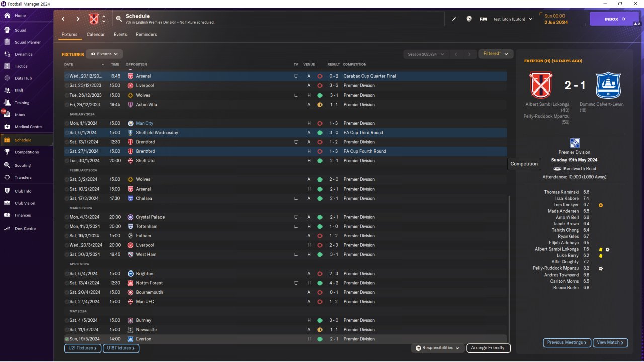644x362 pixels.
Task: Go to the next season with right arrow
Action: click(x=469, y=54)
